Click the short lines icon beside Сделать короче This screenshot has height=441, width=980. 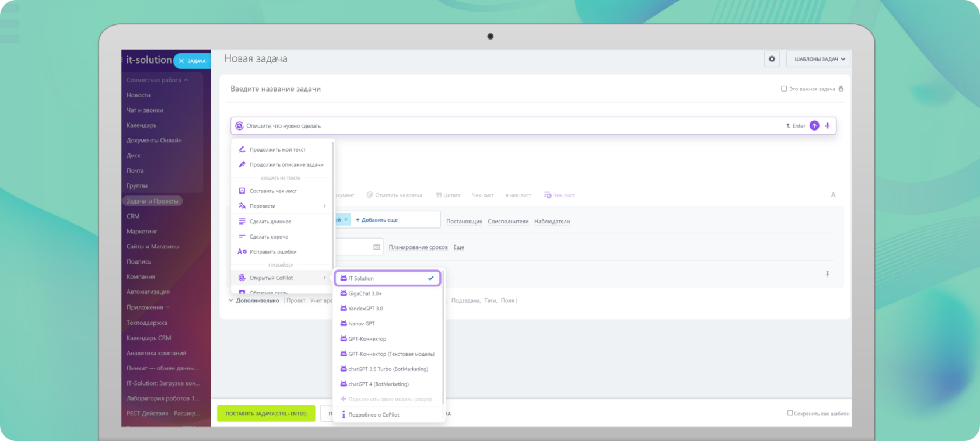click(x=242, y=237)
